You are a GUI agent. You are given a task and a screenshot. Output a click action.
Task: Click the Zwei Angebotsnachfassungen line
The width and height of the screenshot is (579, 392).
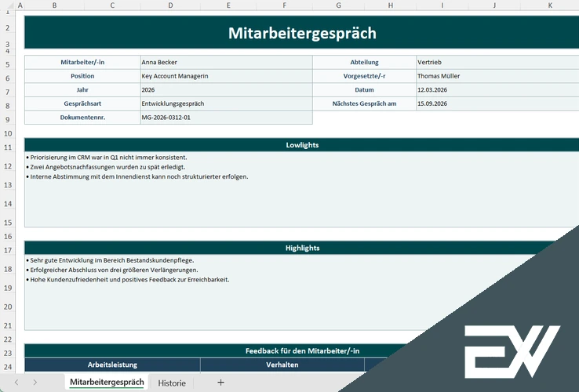point(106,167)
